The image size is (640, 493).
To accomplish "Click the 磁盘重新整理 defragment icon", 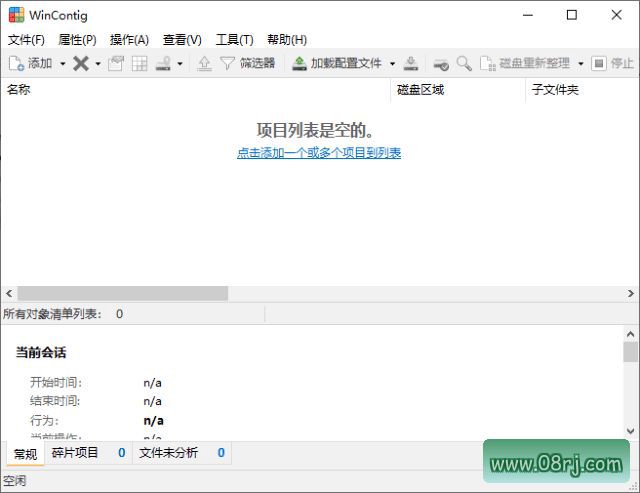I will click(x=488, y=63).
